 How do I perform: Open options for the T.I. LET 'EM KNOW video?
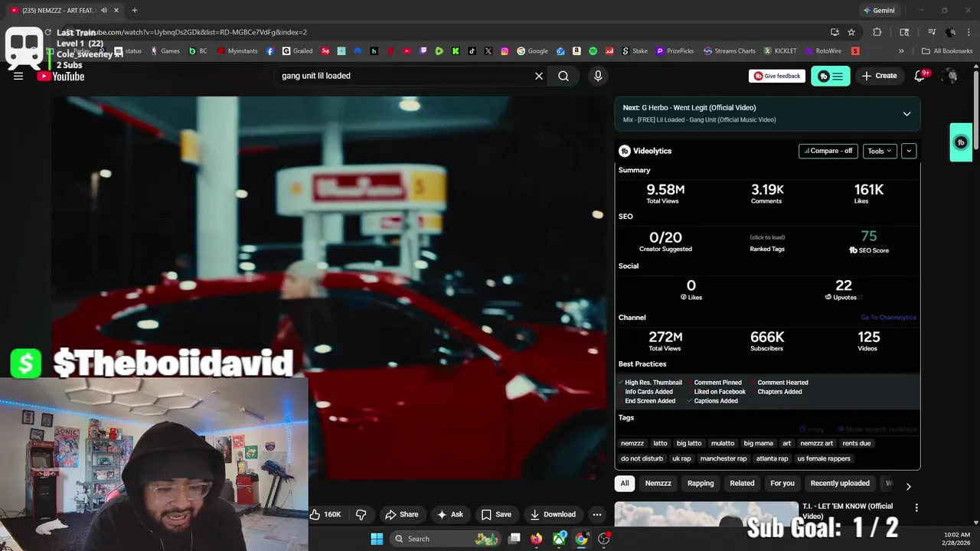916,507
